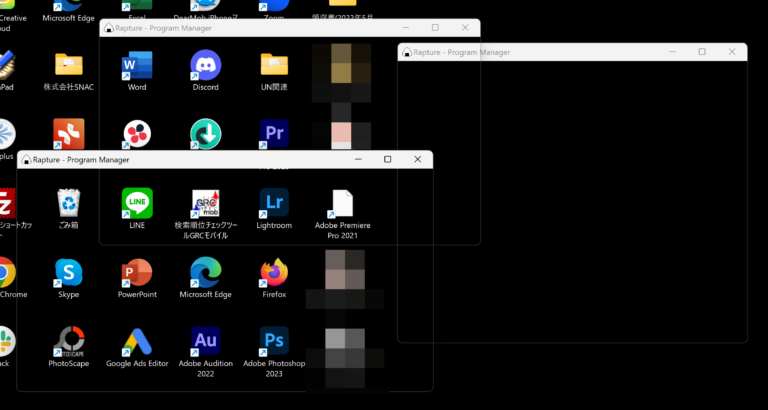Screen dimensions: 768x410
Task: Minimize the Rapture window above LINE icon
Action: coord(358,159)
